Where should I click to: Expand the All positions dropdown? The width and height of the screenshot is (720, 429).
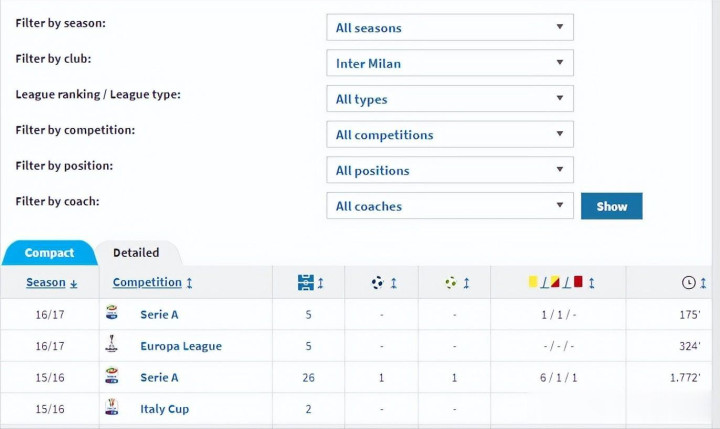450,170
